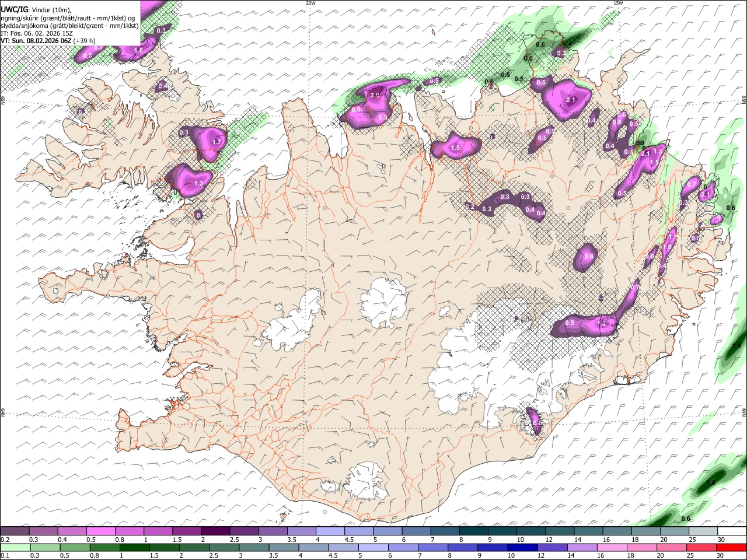Choose the dark teal 8–9 upper legend swatch
Image resolution: width=747 pixels, height=560 pixels.
click(x=473, y=531)
